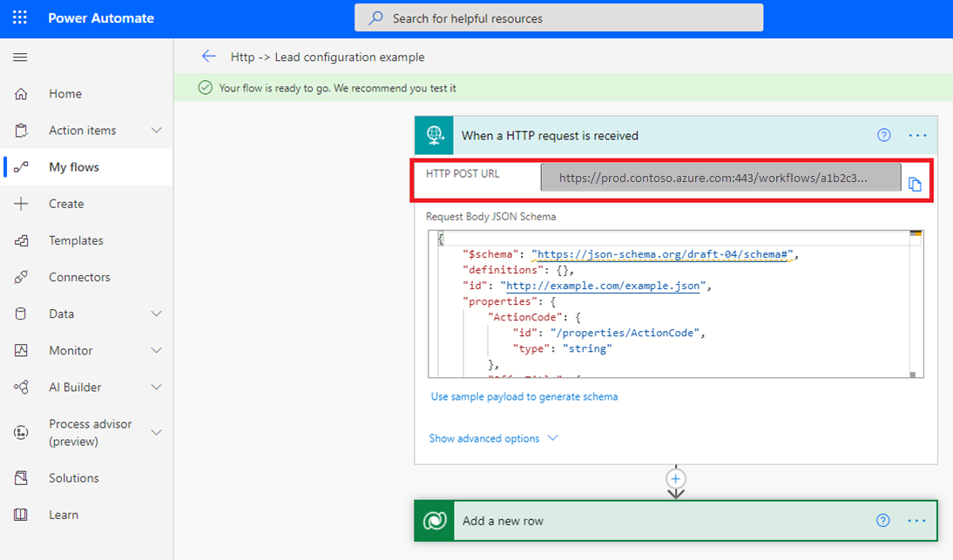This screenshot has width=953, height=560.
Task: Click the My flows icon
Action: [x=21, y=167]
